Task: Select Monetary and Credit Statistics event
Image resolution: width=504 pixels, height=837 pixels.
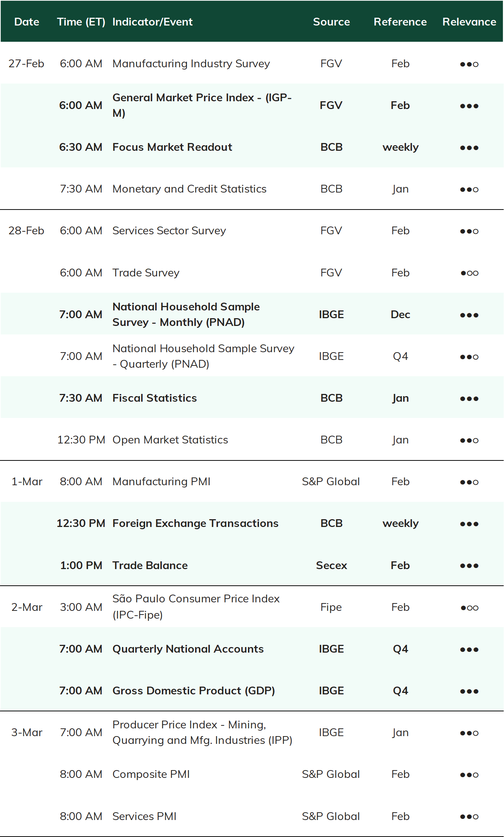Action: [x=189, y=189]
